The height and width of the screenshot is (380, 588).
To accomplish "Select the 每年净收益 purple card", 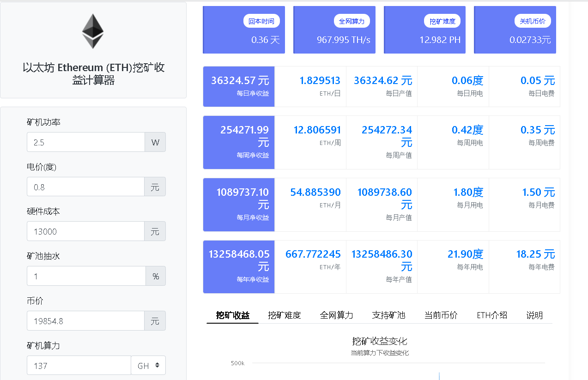I will coord(238,267).
